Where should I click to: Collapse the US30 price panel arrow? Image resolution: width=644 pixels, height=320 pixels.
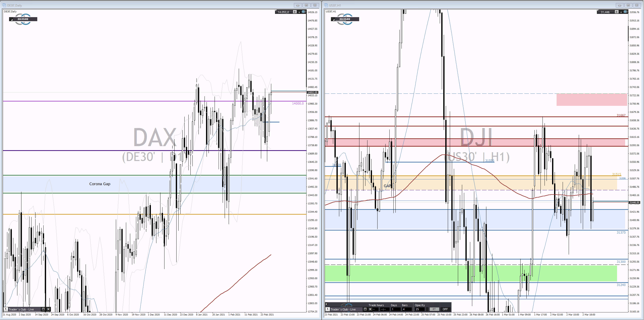click(x=621, y=12)
